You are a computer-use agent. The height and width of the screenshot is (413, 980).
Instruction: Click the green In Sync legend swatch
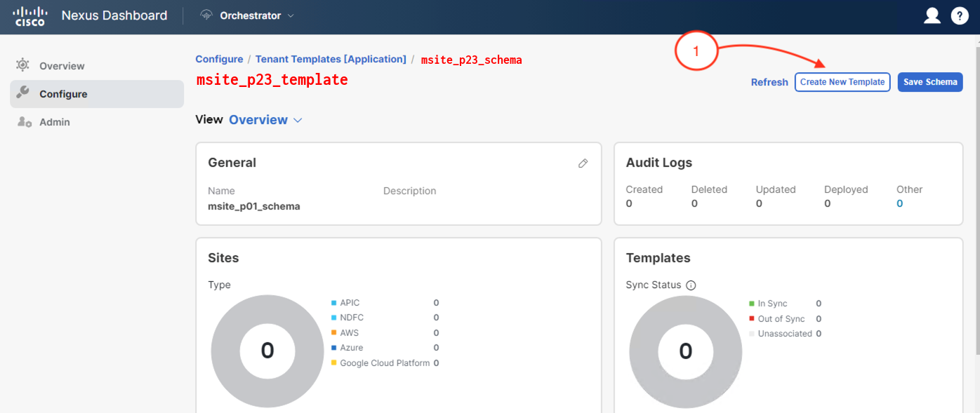coord(752,304)
